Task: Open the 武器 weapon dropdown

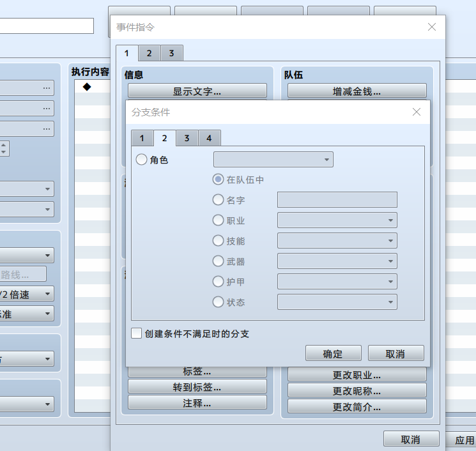Action: point(337,261)
